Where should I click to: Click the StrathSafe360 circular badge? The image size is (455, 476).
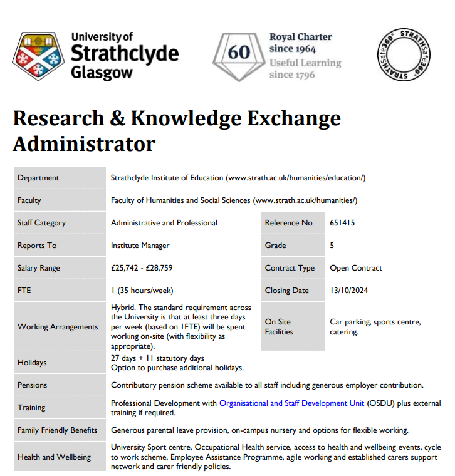(x=404, y=54)
